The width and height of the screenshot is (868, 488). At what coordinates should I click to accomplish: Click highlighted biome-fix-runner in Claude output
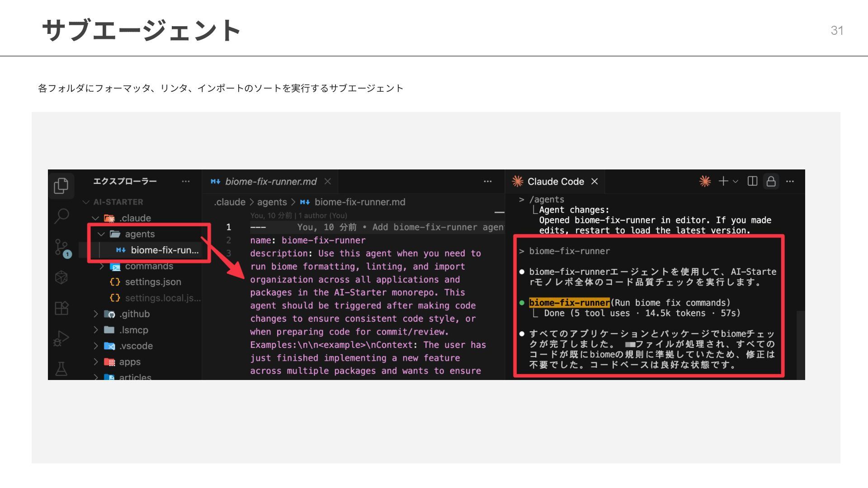569,303
